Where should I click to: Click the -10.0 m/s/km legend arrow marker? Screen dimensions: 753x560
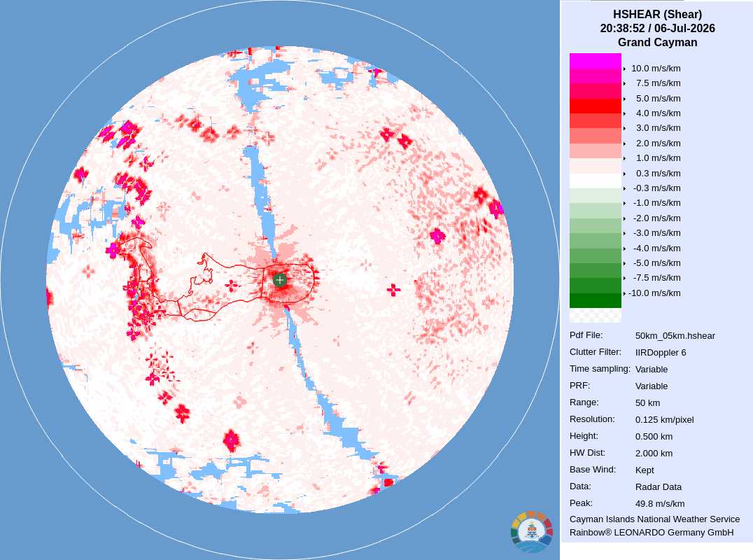pos(624,293)
